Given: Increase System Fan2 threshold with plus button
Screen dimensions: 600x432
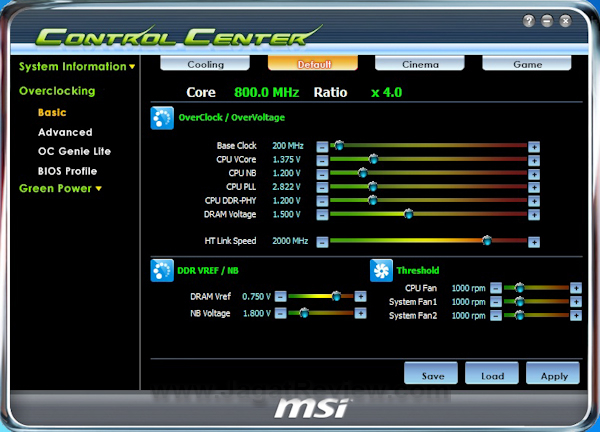Looking at the screenshot, I should [576, 315].
